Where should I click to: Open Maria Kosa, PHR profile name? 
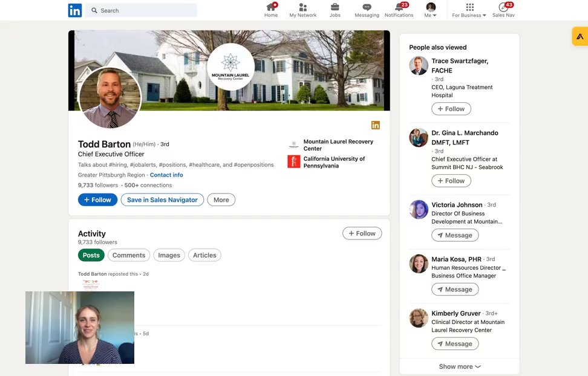point(456,259)
